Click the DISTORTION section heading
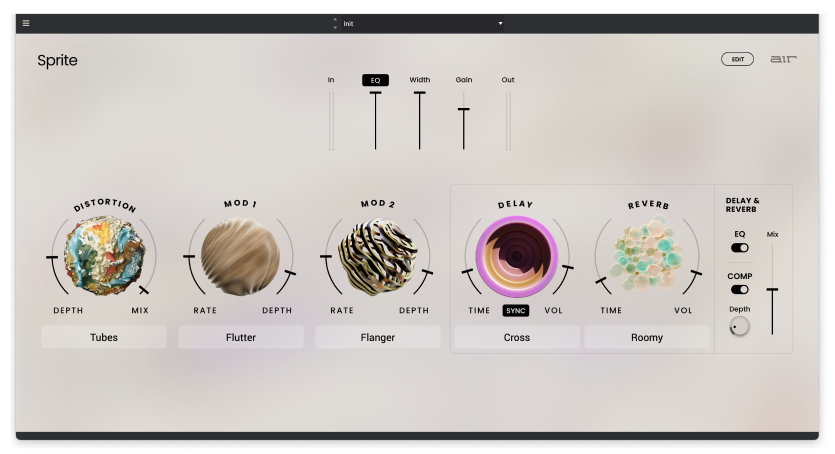Image resolution: width=835 pixels, height=454 pixels. click(x=105, y=205)
